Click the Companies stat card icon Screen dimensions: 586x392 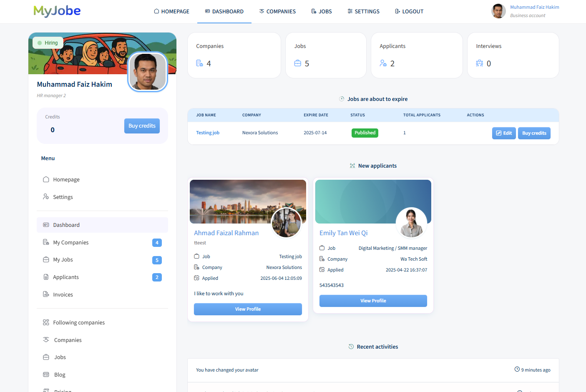click(200, 63)
